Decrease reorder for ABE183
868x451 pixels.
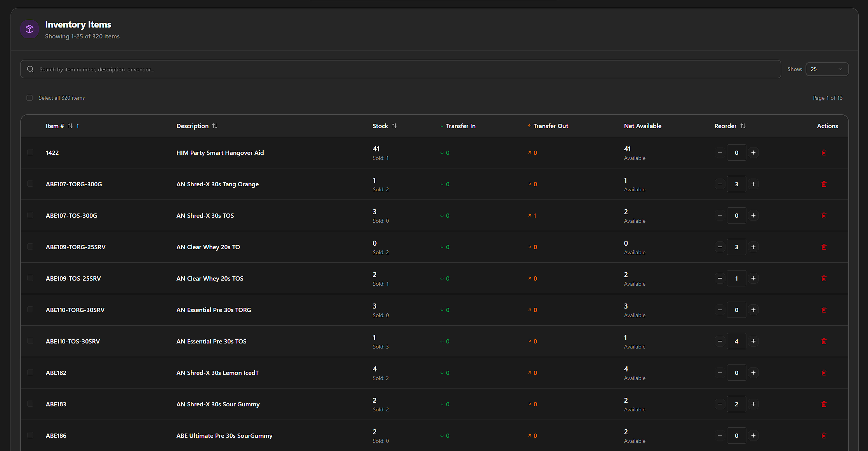click(720, 404)
